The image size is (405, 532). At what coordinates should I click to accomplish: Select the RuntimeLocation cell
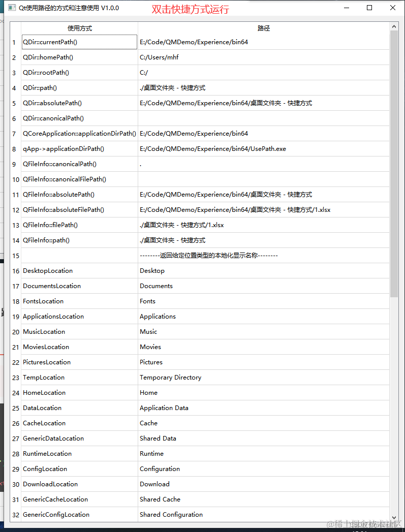pyautogui.click(x=79, y=454)
